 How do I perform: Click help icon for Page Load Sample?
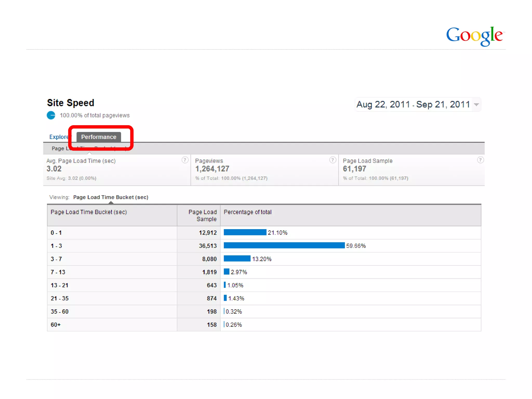tap(480, 160)
